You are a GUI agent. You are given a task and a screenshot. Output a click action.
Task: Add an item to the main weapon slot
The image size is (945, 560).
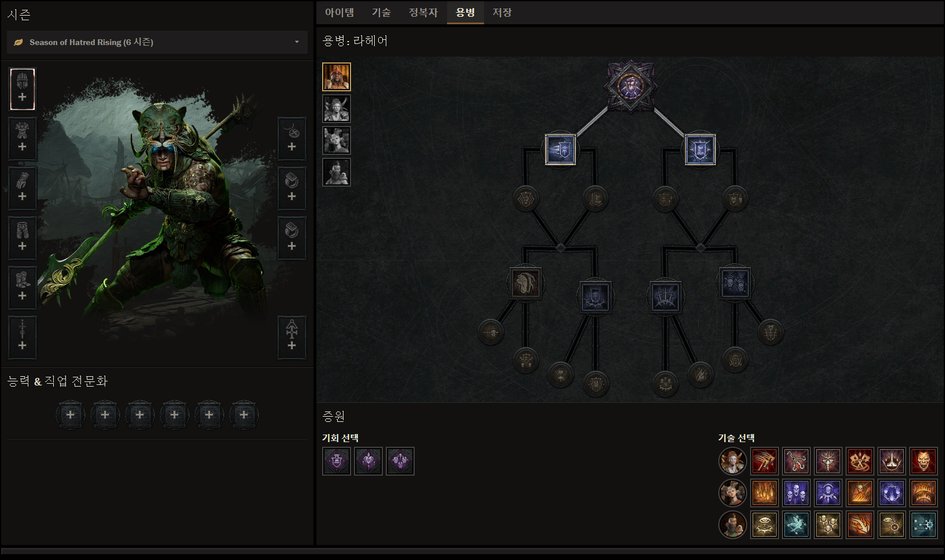[23, 338]
